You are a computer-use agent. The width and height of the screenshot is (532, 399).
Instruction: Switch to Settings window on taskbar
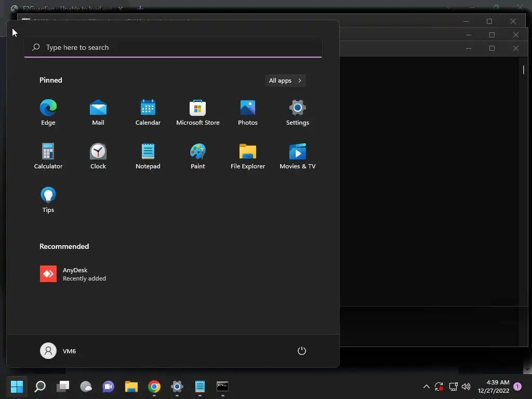coord(177,387)
